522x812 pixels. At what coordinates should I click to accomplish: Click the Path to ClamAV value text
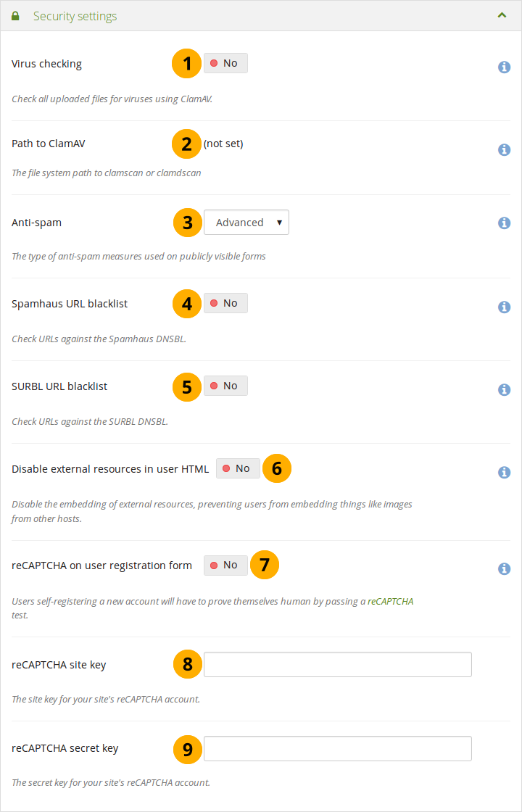(223, 144)
